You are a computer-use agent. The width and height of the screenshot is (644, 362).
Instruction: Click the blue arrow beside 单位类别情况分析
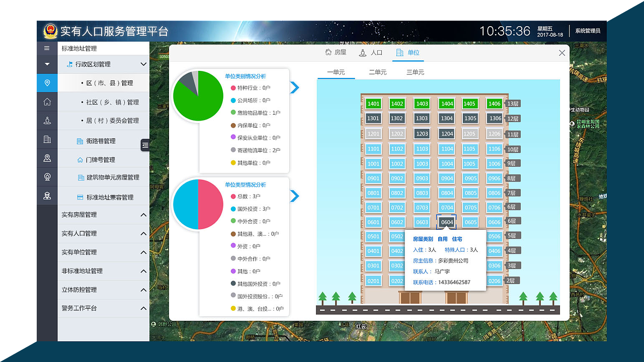(295, 87)
